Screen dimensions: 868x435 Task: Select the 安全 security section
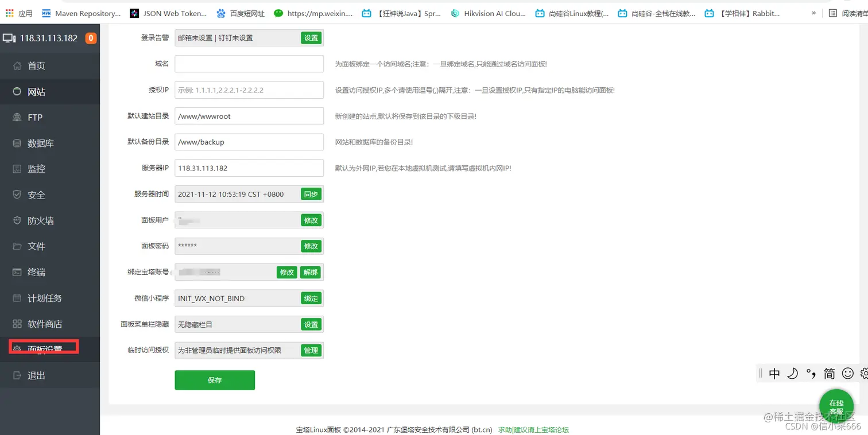click(x=36, y=195)
